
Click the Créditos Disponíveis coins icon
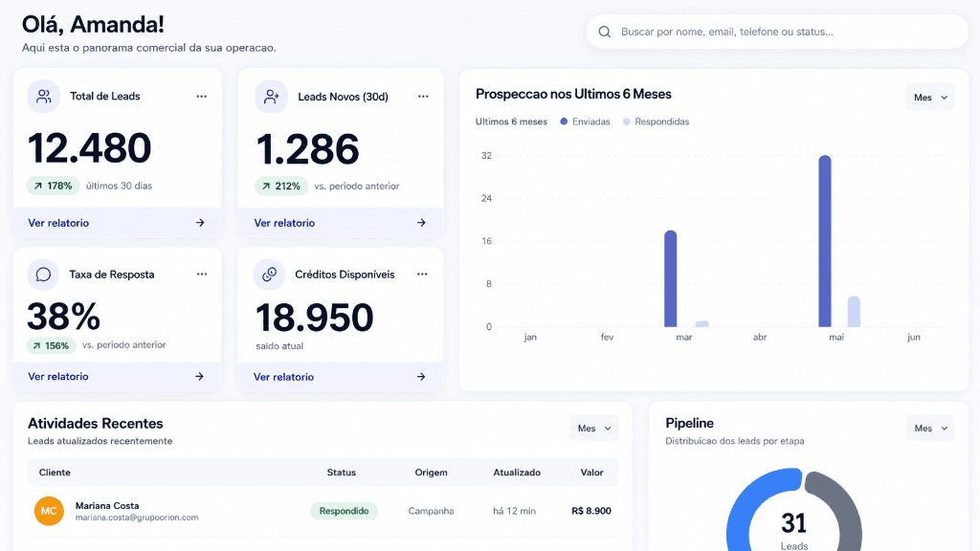tap(269, 275)
